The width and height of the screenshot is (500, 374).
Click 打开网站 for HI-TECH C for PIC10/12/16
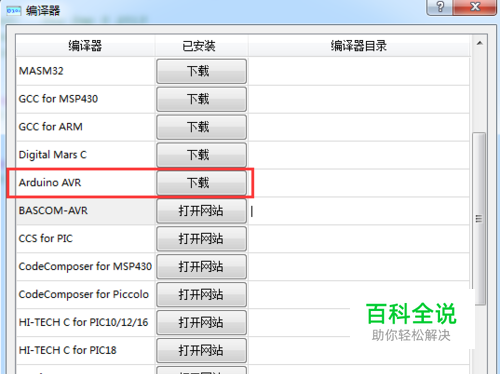(201, 322)
